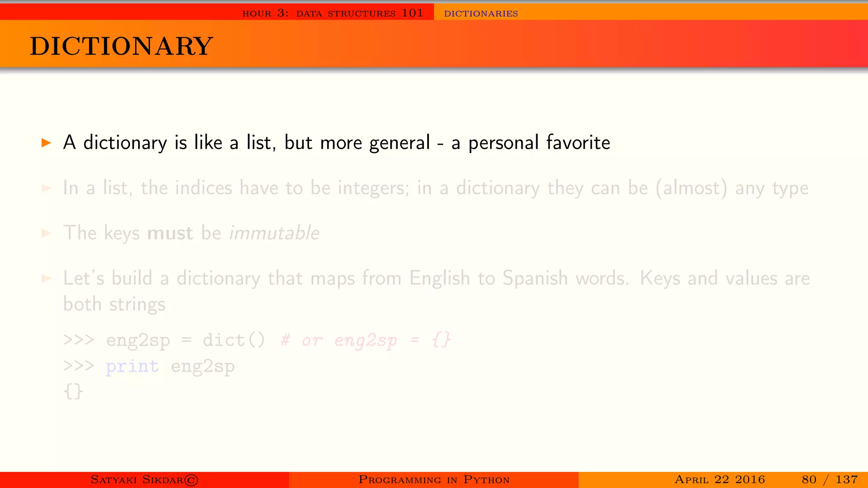This screenshot has width=868, height=488.
Task: Click the text 'In a list, the indices have to be integers'
Action: (236, 188)
